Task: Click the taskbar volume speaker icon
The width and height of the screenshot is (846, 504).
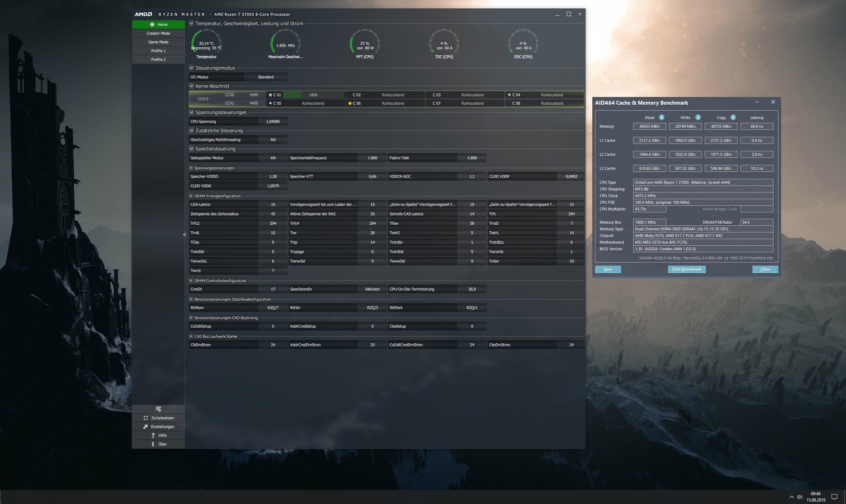Action: click(799, 497)
